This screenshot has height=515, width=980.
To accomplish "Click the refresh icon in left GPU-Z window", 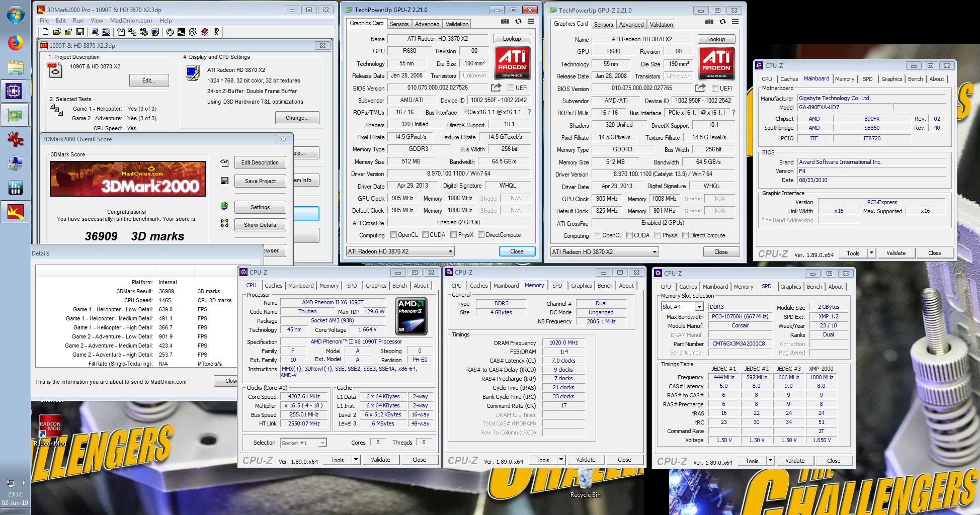I will click(x=518, y=21).
